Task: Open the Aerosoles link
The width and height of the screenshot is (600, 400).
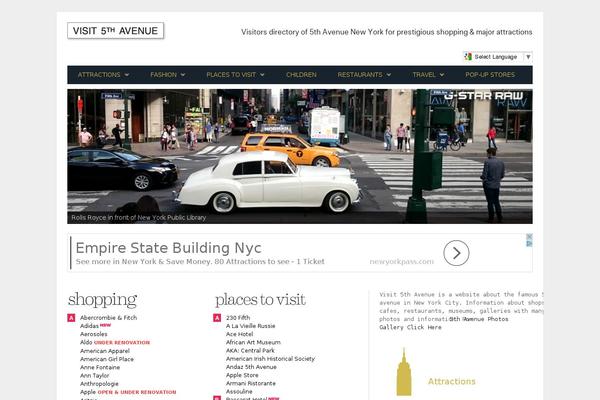Action: [x=94, y=334]
